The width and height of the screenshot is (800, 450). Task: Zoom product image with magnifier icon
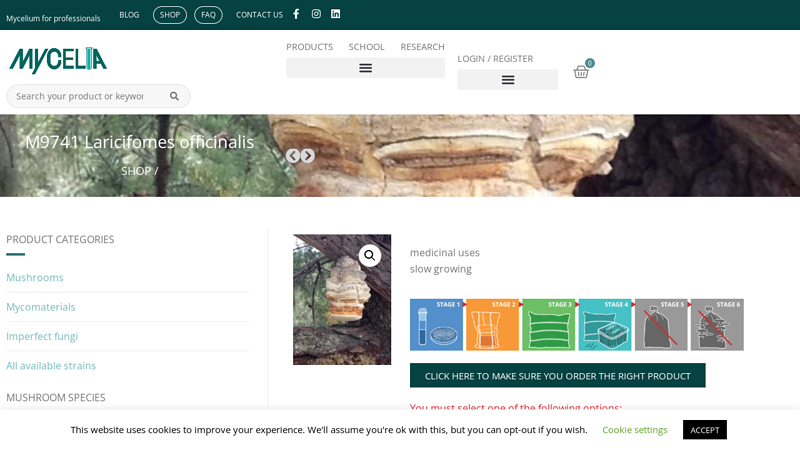(x=370, y=255)
